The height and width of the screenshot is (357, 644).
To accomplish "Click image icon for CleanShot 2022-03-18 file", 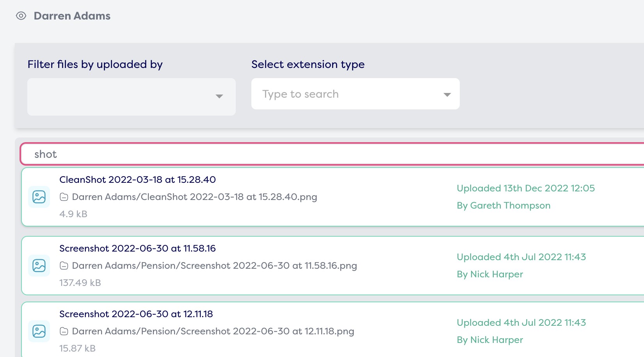I will click(39, 197).
